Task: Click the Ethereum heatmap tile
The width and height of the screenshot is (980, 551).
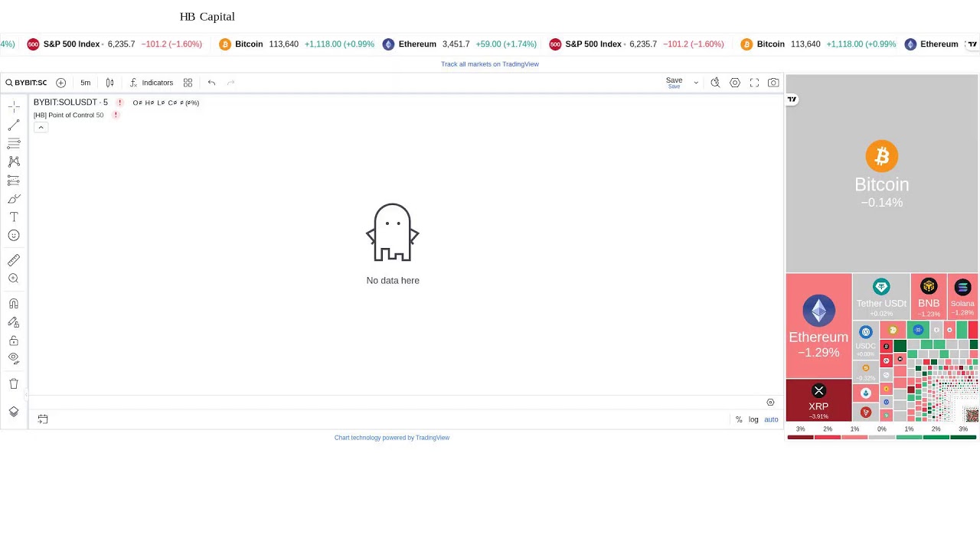Action: [x=818, y=326]
